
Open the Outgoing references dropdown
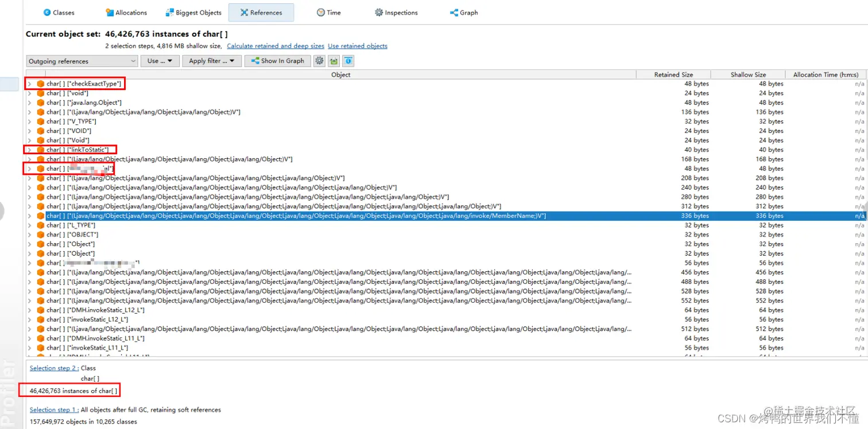82,61
